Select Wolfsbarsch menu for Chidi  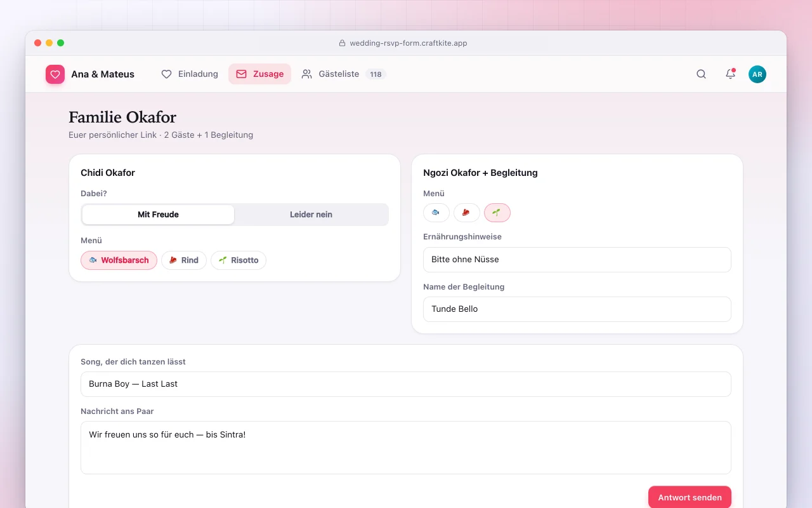(x=119, y=260)
